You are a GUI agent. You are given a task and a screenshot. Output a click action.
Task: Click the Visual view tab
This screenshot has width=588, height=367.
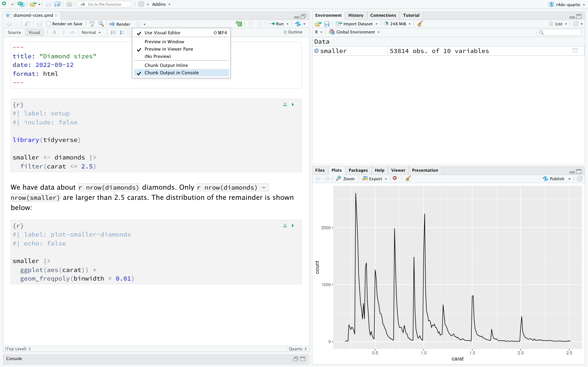34,33
